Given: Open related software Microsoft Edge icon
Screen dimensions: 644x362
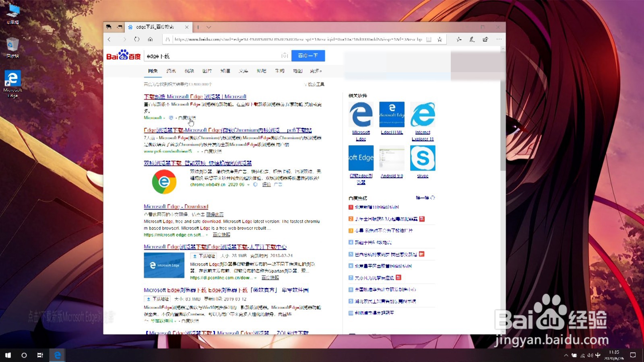Looking at the screenshot, I should coord(361,115).
